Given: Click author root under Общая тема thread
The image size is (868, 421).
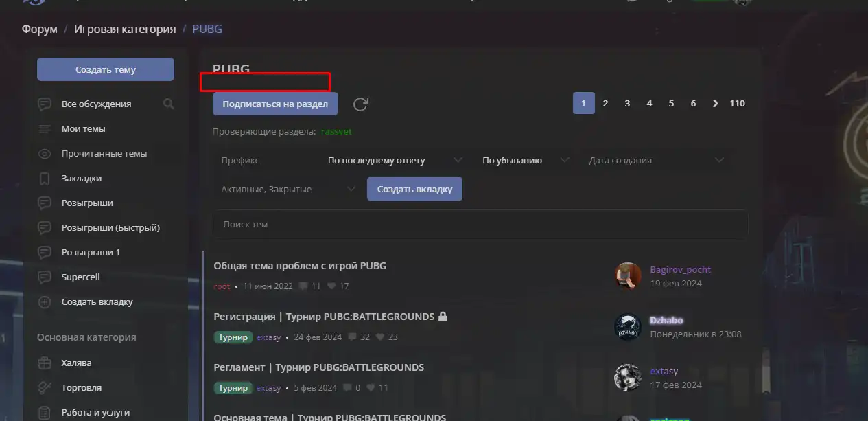Looking at the screenshot, I should [x=222, y=286].
